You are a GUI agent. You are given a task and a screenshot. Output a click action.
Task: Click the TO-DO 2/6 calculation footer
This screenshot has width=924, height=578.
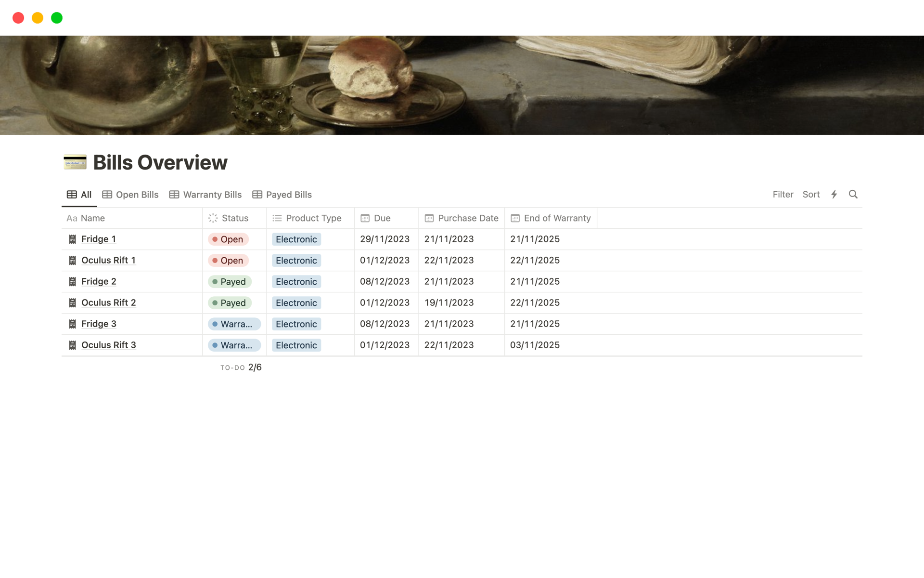point(241,368)
